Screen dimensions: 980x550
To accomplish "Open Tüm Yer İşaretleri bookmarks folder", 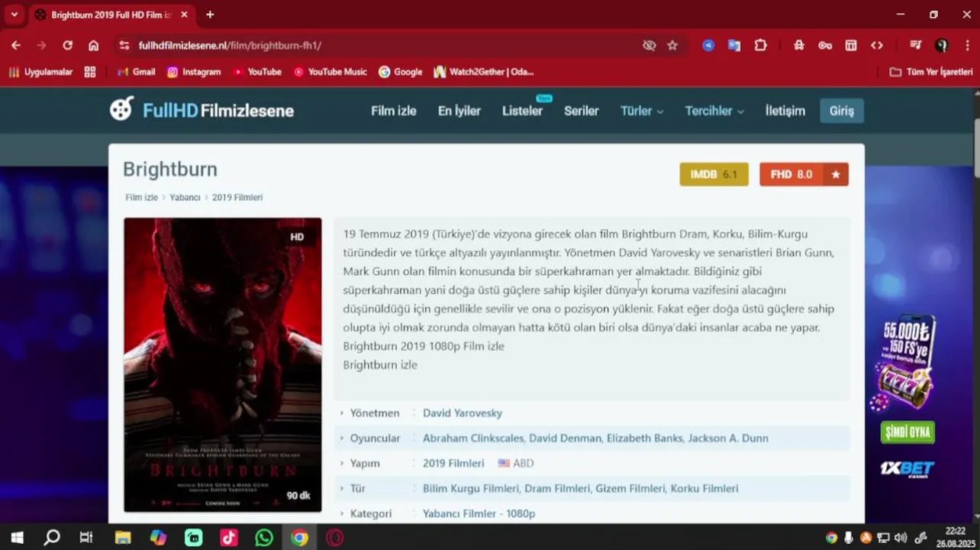I will point(931,72).
